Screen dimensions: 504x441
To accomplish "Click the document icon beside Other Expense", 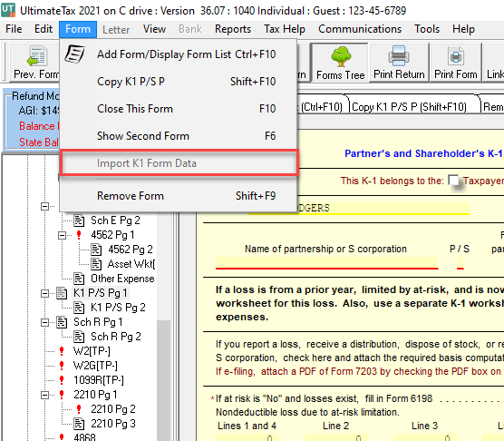I will point(79,279).
